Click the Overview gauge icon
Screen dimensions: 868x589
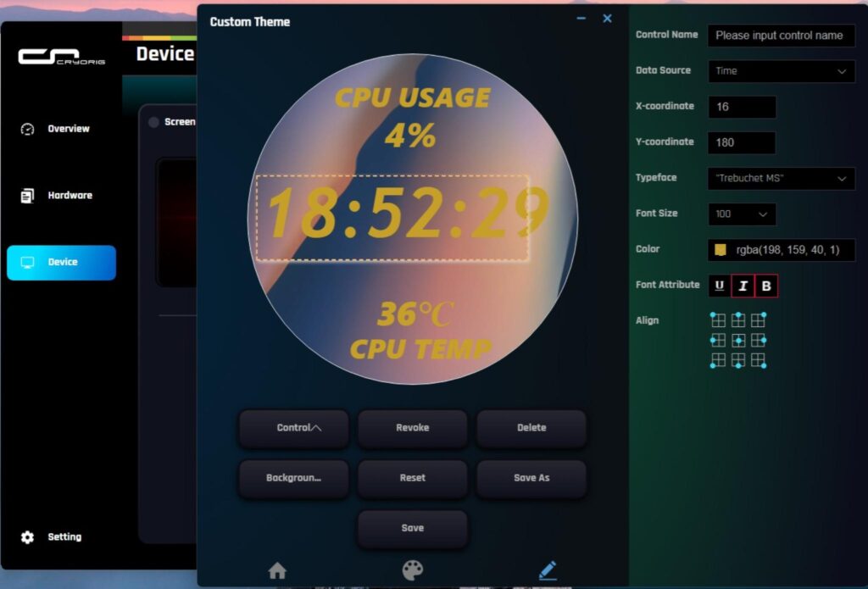tap(27, 129)
